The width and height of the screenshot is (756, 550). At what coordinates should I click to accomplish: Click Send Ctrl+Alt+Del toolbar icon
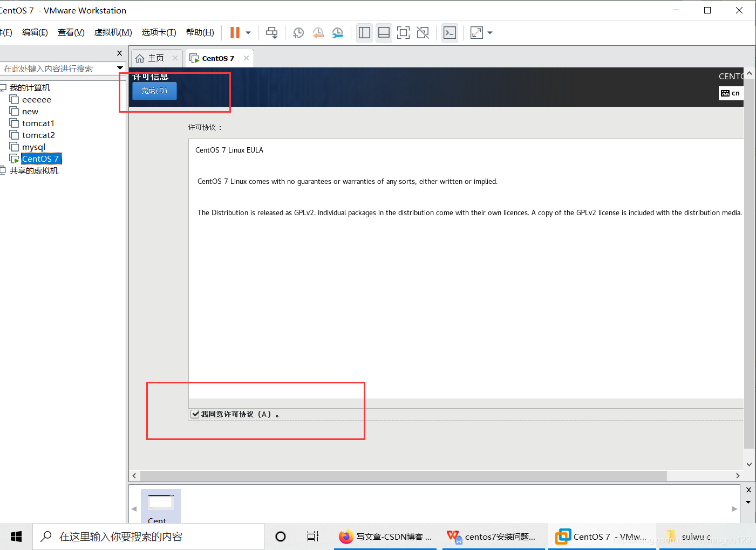[x=272, y=33]
